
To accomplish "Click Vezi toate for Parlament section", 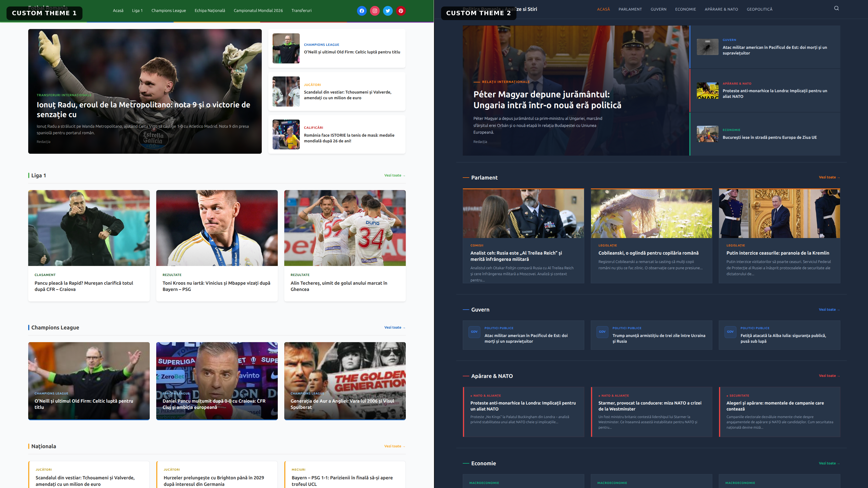I will pyautogui.click(x=829, y=177).
